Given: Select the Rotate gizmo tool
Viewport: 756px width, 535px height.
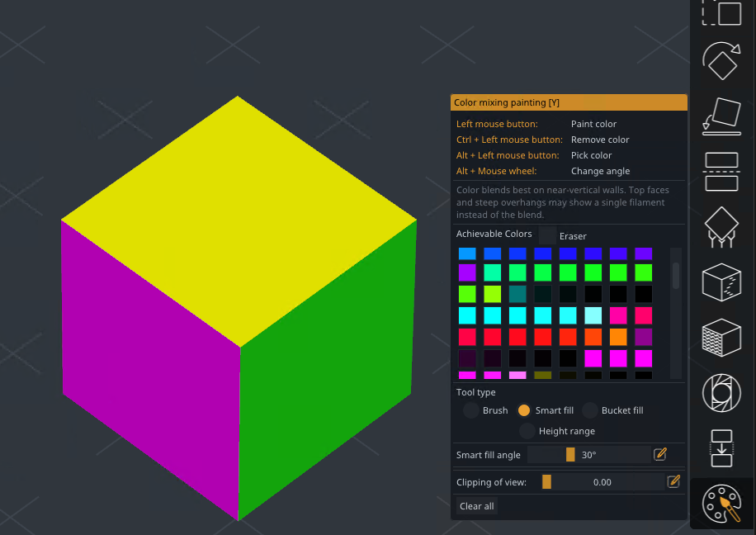Looking at the screenshot, I should (x=721, y=62).
